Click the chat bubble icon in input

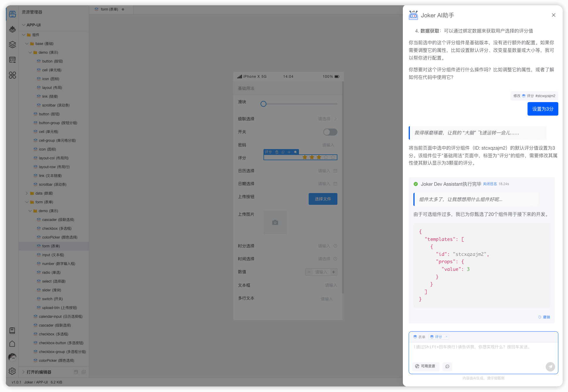(447, 366)
